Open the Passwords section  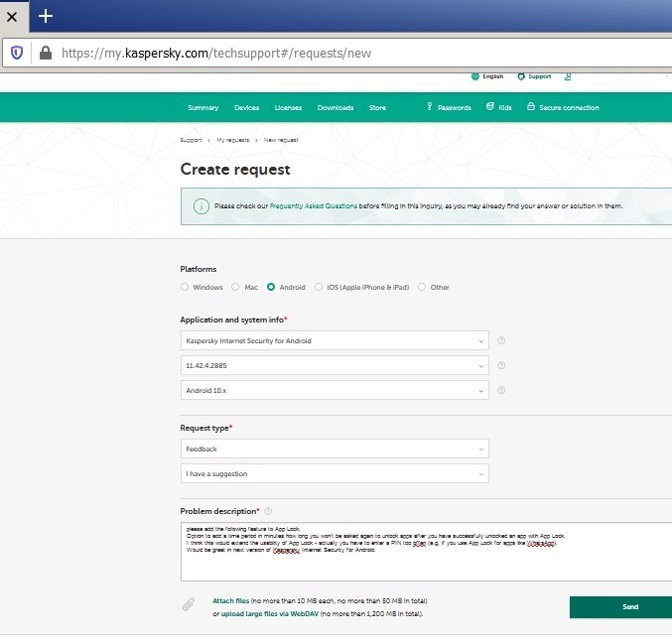click(455, 107)
